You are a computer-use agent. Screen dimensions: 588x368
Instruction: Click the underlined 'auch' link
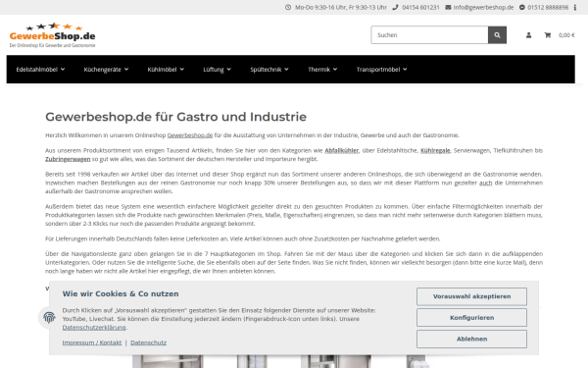[486, 183]
